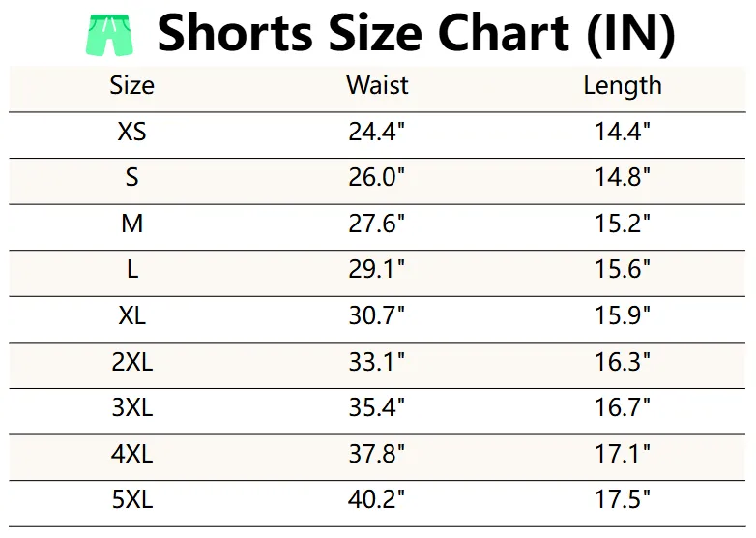This screenshot has height=538, width=756.
Task: Select the 4XL size cell
Action: pos(131,455)
